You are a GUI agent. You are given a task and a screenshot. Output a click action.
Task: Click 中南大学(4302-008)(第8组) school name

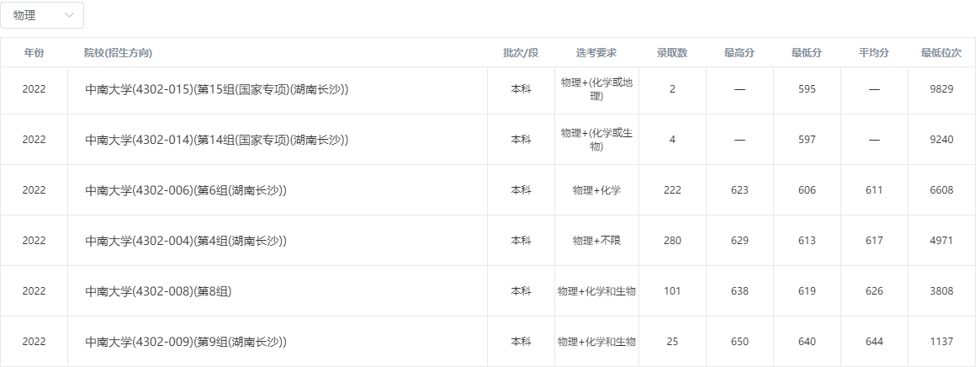(x=158, y=291)
